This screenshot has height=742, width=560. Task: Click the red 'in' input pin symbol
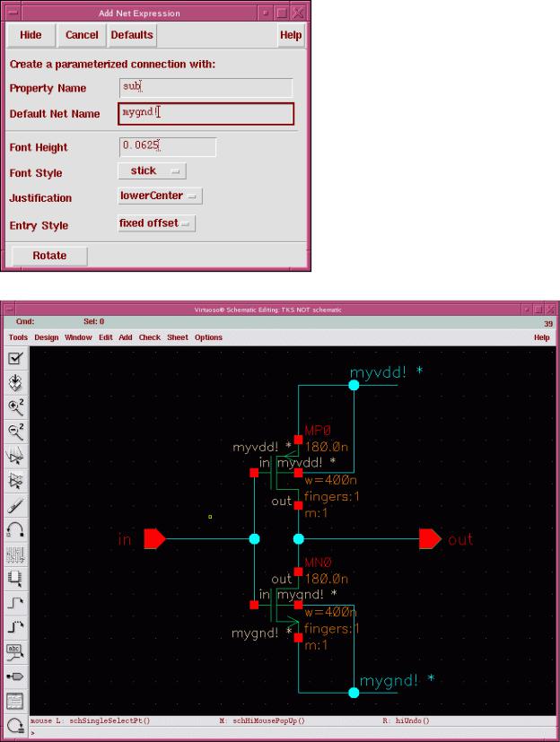tap(154, 539)
